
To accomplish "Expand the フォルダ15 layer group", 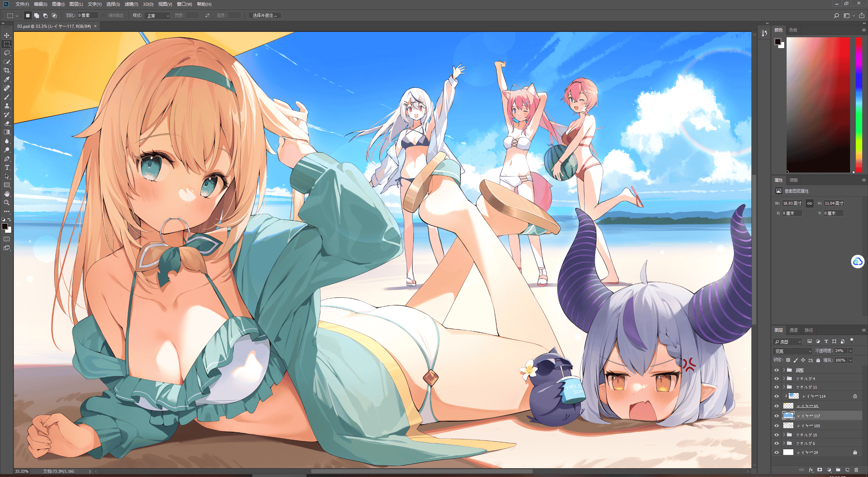I will 784,435.
